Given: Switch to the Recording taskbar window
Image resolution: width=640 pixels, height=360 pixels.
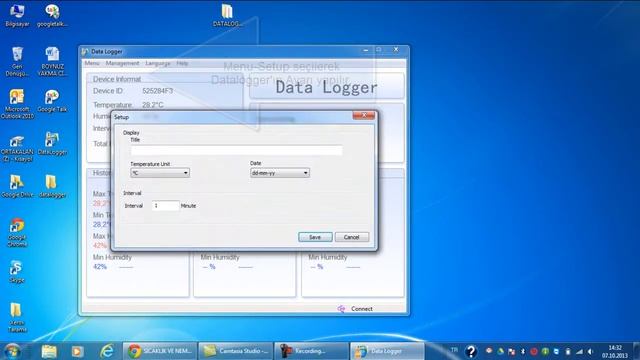Looking at the screenshot, I should click(311, 351).
